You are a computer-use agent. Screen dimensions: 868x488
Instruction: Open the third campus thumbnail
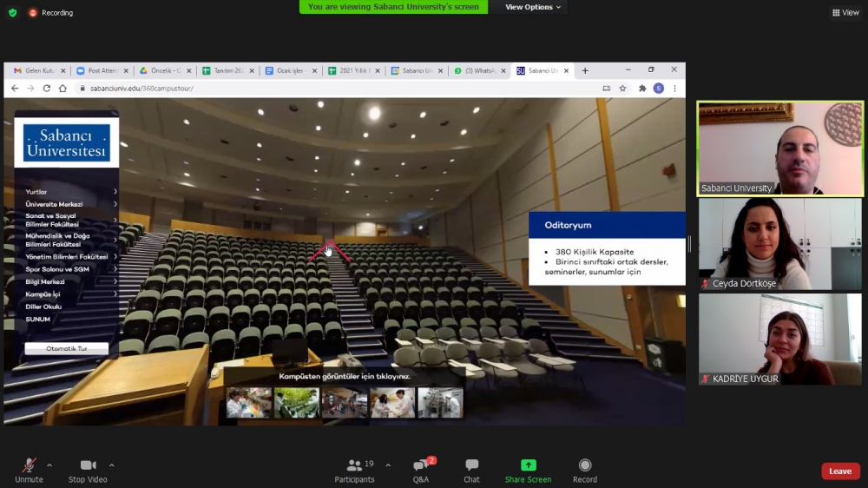345,402
